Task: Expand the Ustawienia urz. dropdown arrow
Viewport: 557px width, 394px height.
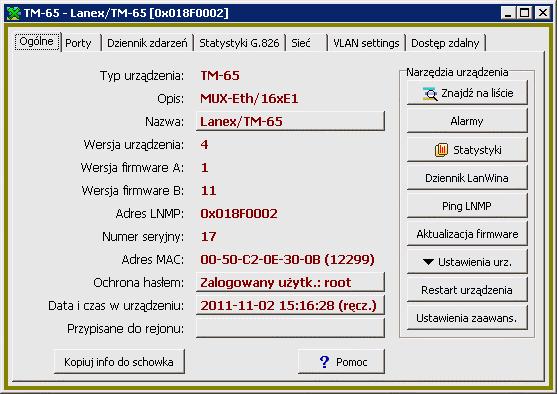Action: [x=428, y=262]
